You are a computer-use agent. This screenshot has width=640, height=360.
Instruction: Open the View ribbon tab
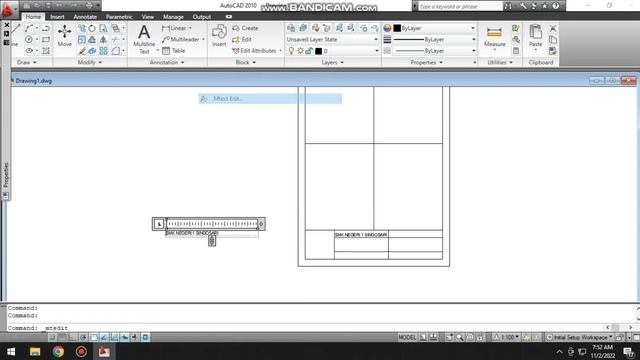pyautogui.click(x=148, y=17)
